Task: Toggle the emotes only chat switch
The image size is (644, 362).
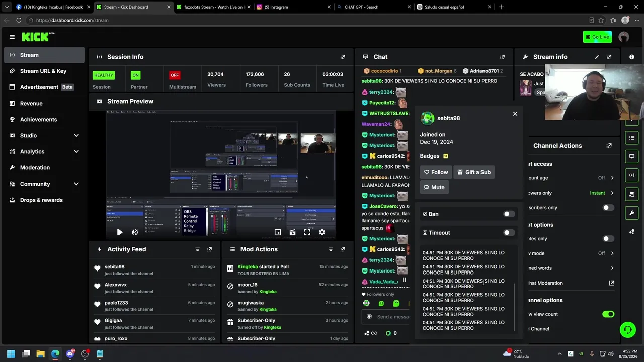Action: click(608, 239)
